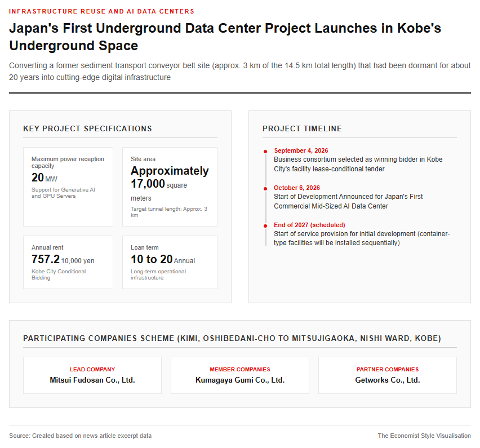
Task: Click the End of 2027 (scheduled) label
Action: click(x=309, y=225)
